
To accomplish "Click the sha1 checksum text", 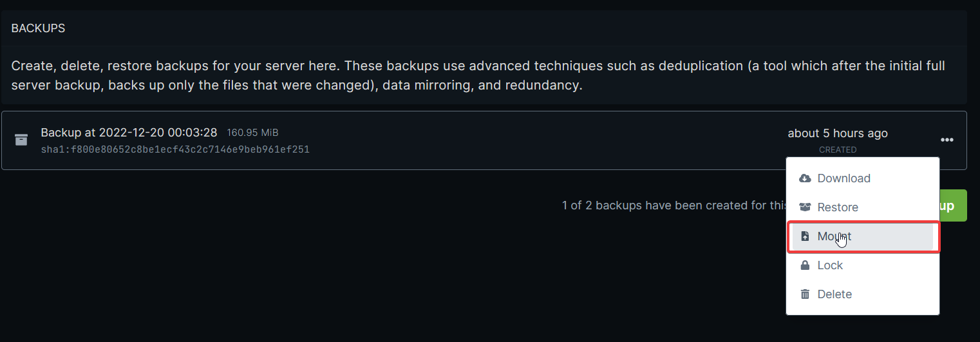I will click(x=175, y=149).
